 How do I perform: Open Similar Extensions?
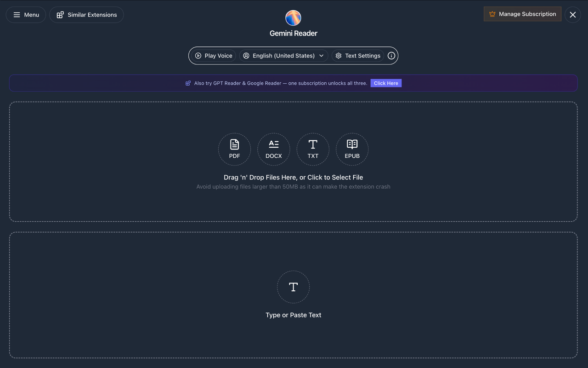point(86,15)
